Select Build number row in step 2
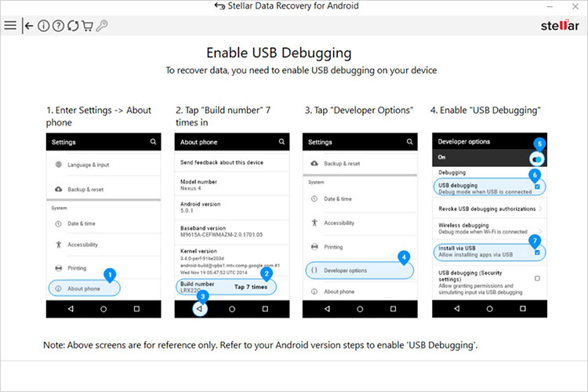 (226, 287)
